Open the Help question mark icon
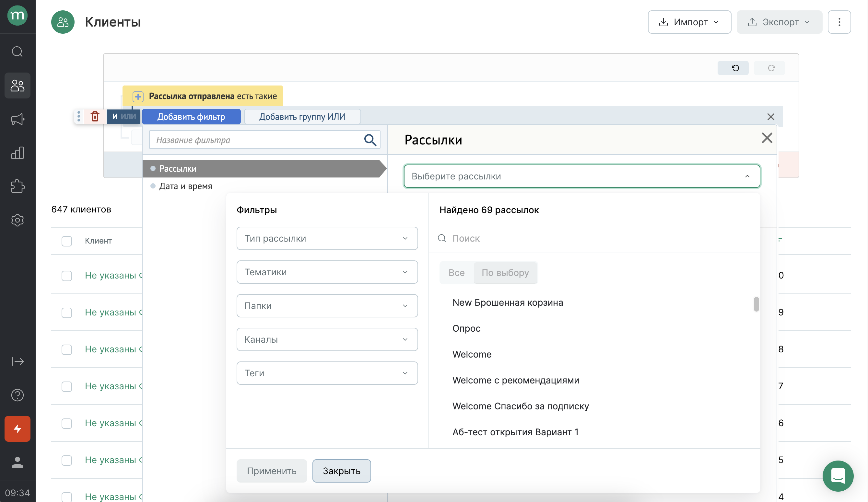The image size is (868, 502). [17, 395]
